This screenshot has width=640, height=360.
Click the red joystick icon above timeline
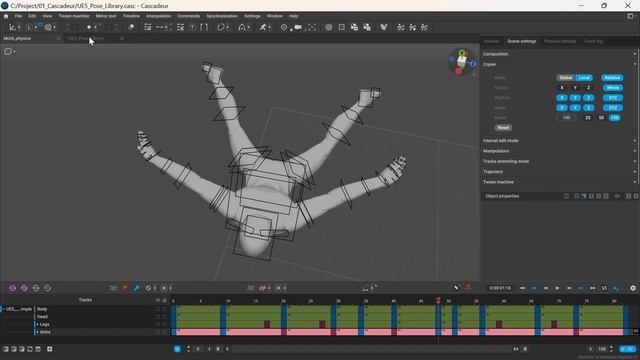[x=468, y=288]
